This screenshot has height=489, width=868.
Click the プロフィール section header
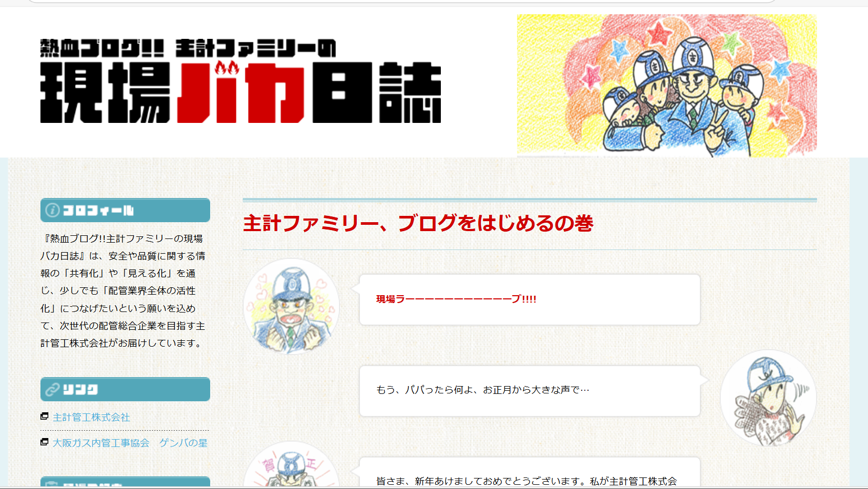pyautogui.click(x=125, y=210)
